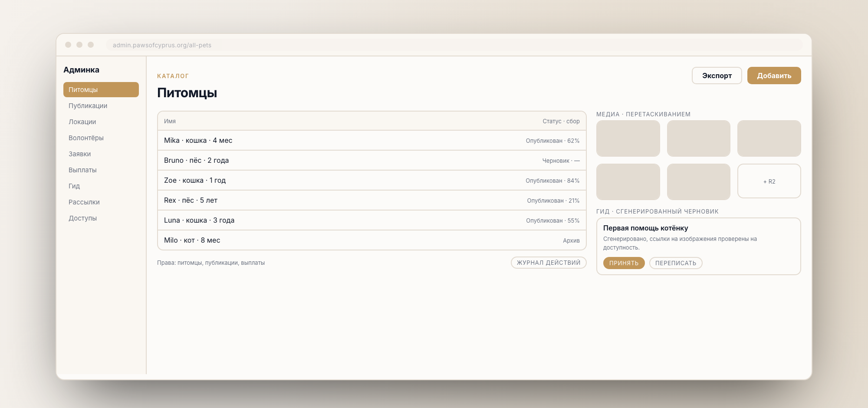868x408 pixels.
Task: Click the Опубликован · 21% status
Action: [x=553, y=201]
